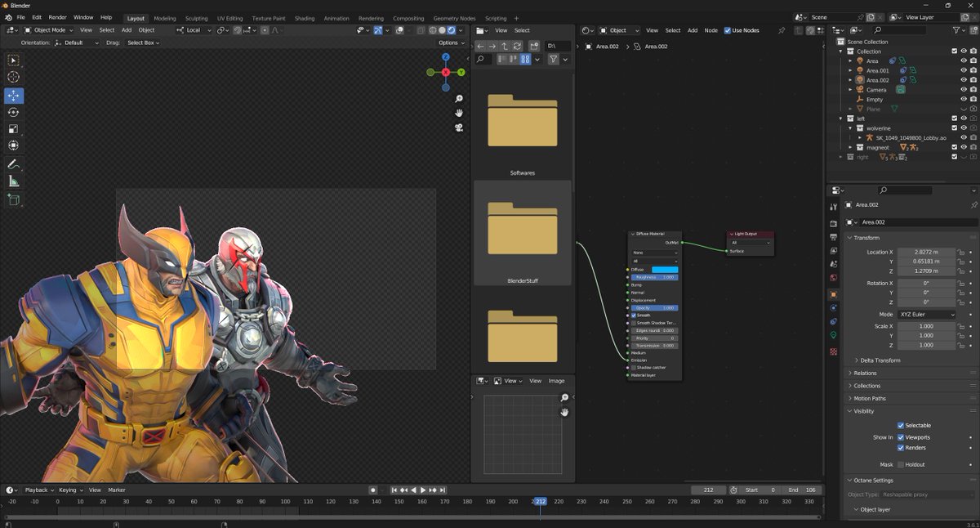Image resolution: width=980 pixels, height=528 pixels.
Task: Open the Marker menu in timeline
Action: coord(117,490)
